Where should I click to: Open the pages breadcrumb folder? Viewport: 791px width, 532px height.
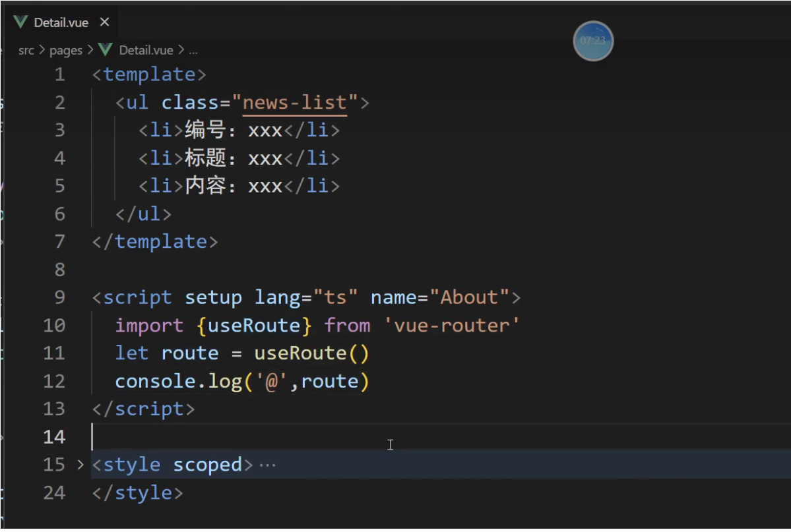pyautogui.click(x=65, y=50)
